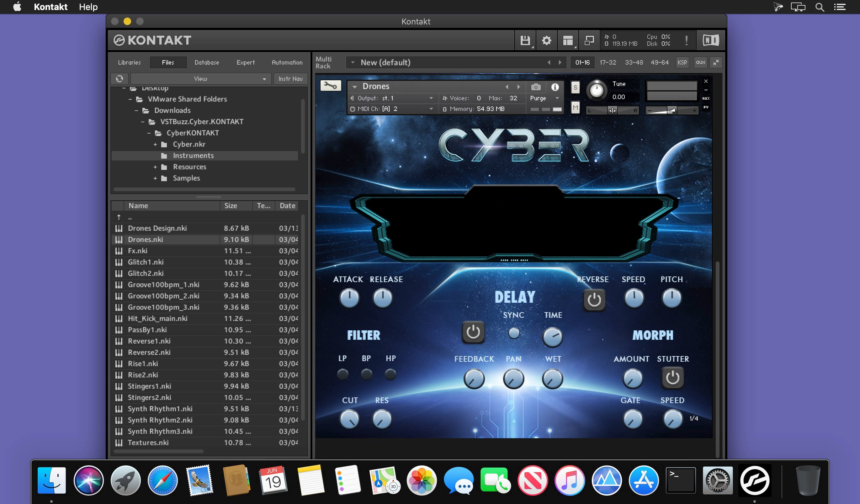
Task: Toggle the STUTTER power button
Action: [x=672, y=377]
